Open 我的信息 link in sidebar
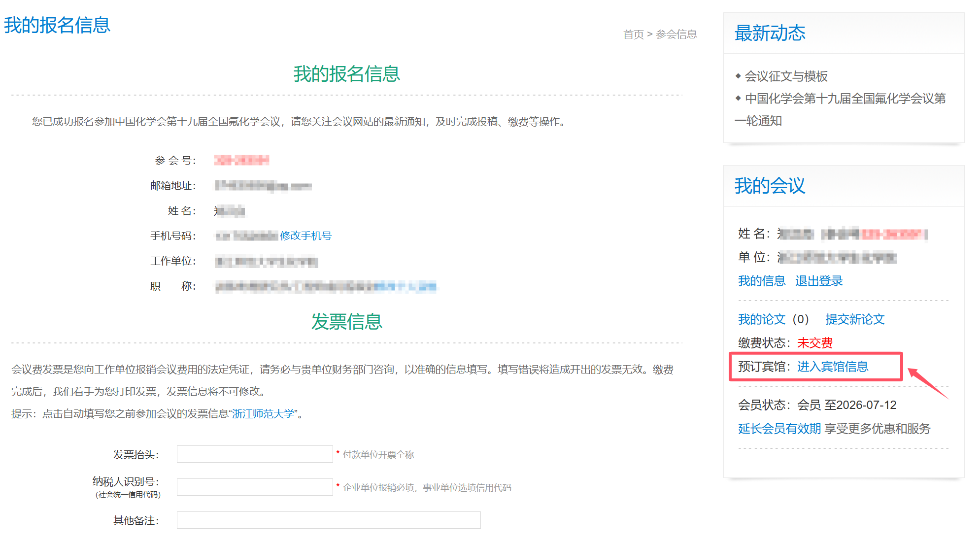980x542 pixels. click(x=761, y=281)
